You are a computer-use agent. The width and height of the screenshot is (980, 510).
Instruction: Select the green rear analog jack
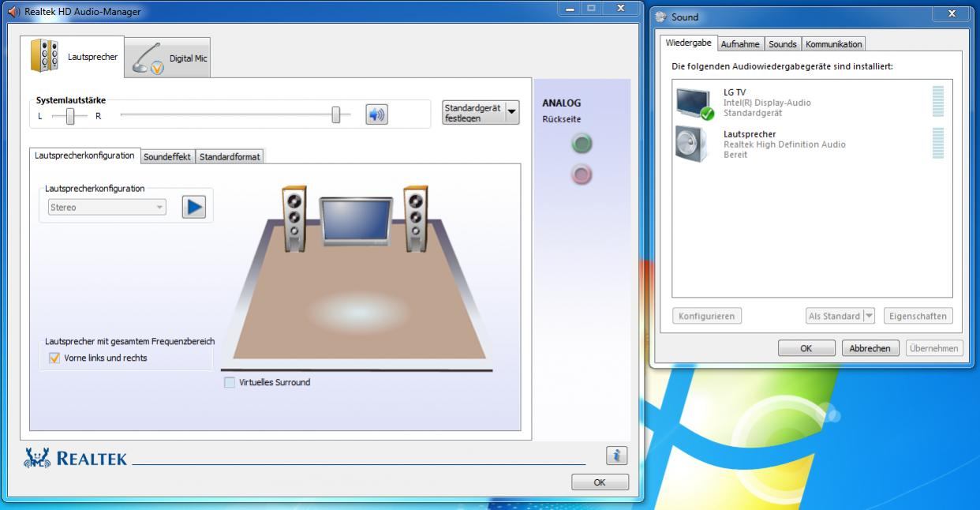coord(582,144)
